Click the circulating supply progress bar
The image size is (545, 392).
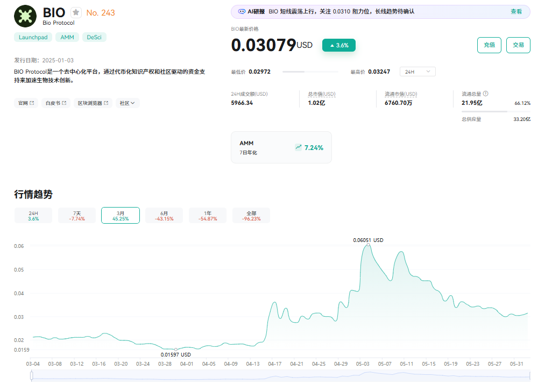pyautogui.click(x=496, y=111)
